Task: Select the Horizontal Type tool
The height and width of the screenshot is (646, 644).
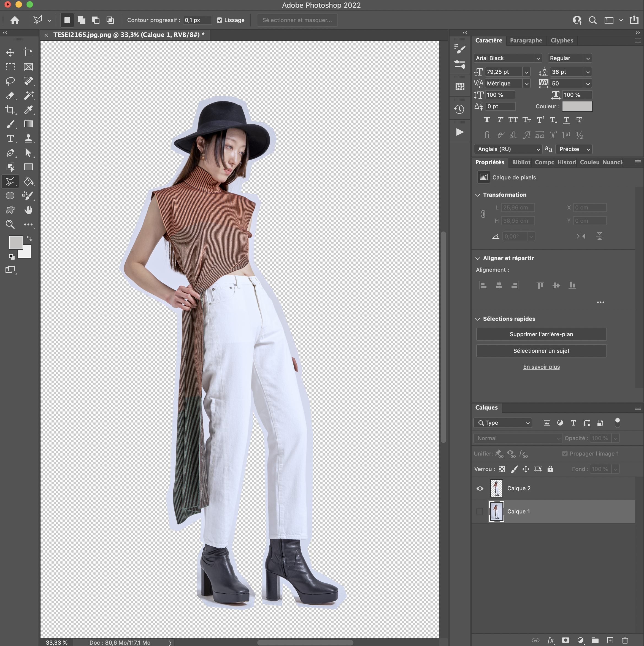Action: 10,138
